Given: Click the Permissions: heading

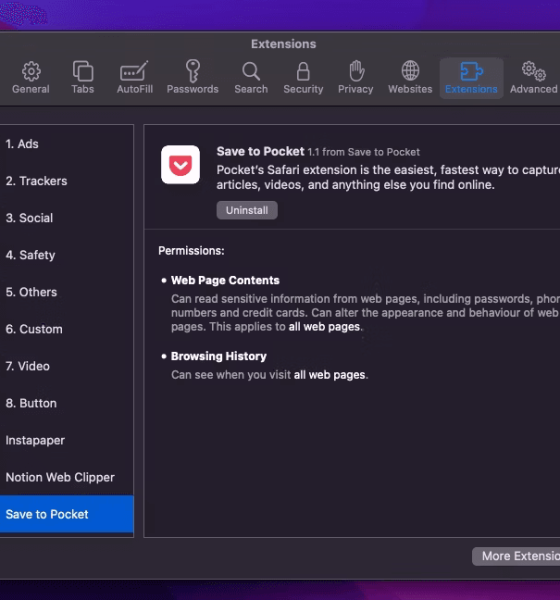Looking at the screenshot, I should [x=191, y=251].
